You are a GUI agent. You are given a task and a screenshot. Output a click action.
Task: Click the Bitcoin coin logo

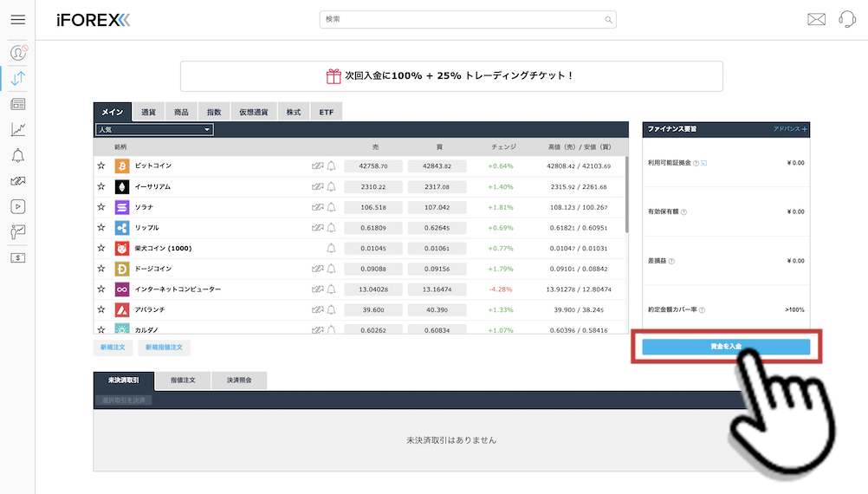pyautogui.click(x=122, y=166)
